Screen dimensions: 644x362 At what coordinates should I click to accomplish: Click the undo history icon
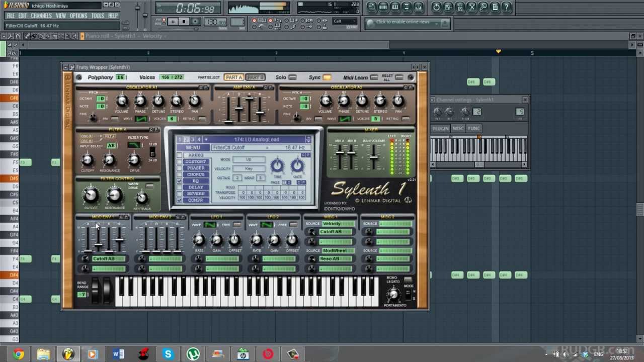436,7
